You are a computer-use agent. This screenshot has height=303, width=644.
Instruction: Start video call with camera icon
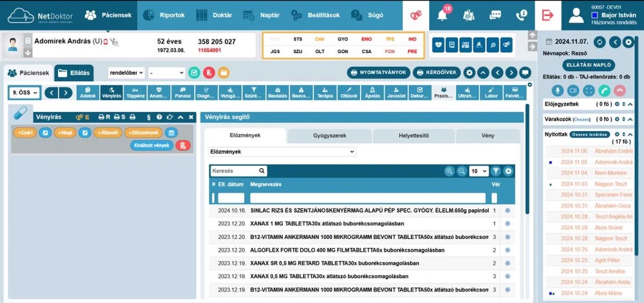[x=573, y=91]
